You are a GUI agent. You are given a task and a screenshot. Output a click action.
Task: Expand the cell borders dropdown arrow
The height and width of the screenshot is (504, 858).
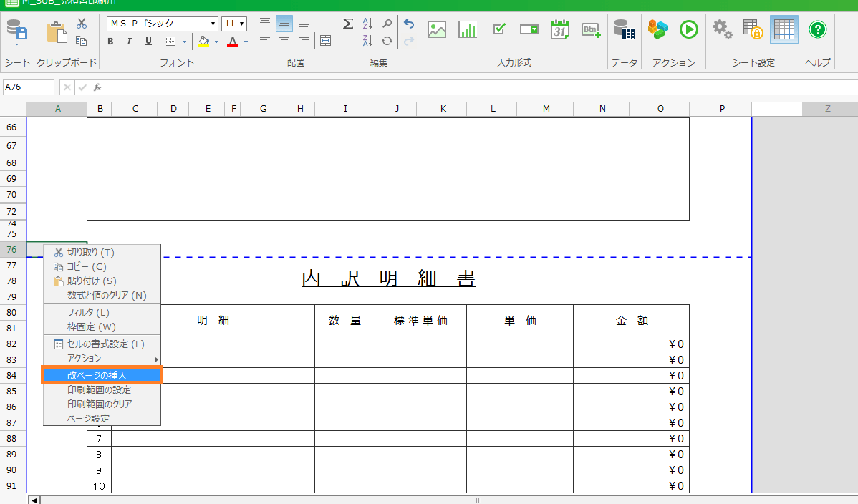click(x=183, y=42)
